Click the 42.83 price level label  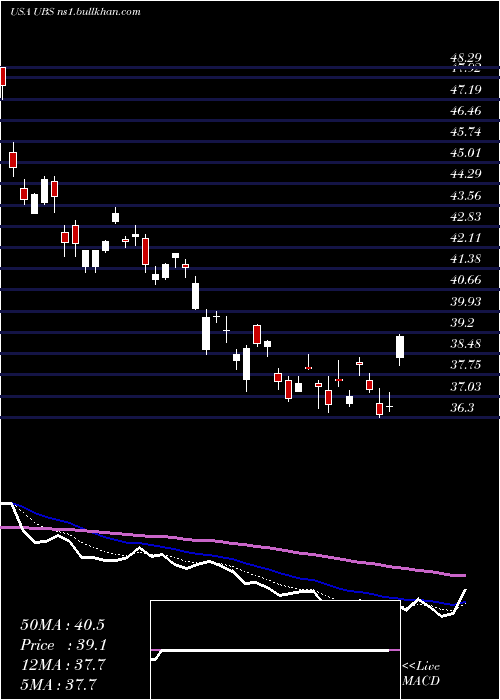point(466,217)
